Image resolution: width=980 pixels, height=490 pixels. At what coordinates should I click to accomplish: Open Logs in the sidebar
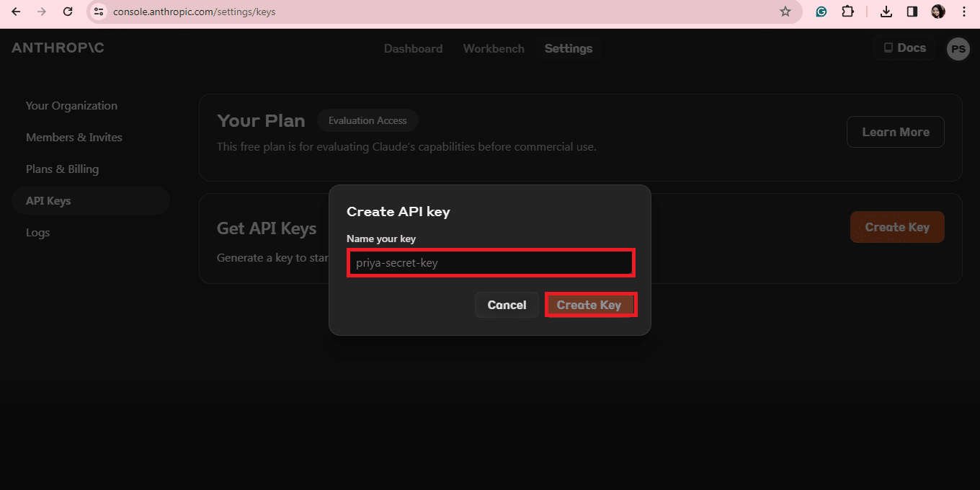coord(37,233)
